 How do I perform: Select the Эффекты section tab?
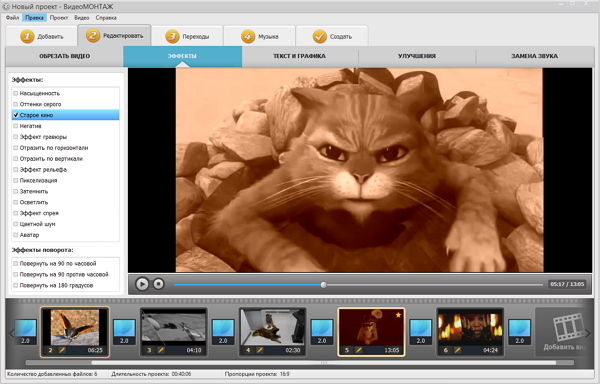pos(183,56)
